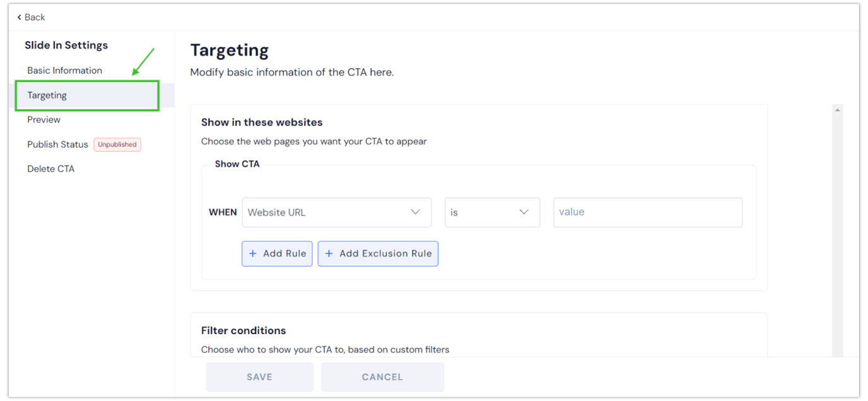The width and height of the screenshot is (868, 401).
Task: Click the chevron on the 'is' condition selector
Action: [524, 212]
